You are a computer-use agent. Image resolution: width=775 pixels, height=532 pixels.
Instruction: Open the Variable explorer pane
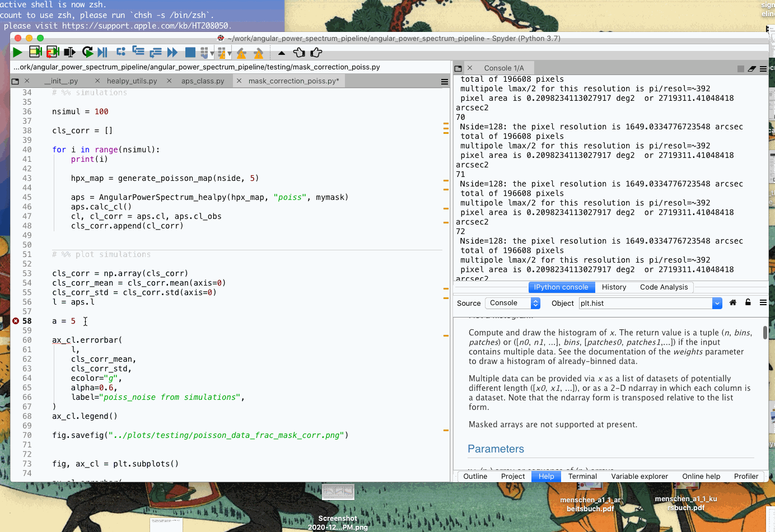[639, 477]
